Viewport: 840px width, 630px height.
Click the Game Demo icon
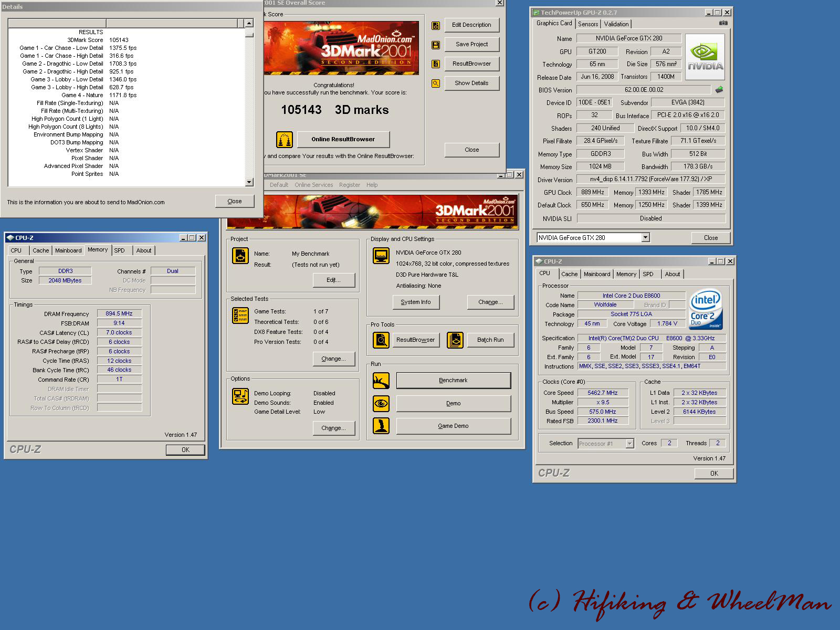click(381, 426)
